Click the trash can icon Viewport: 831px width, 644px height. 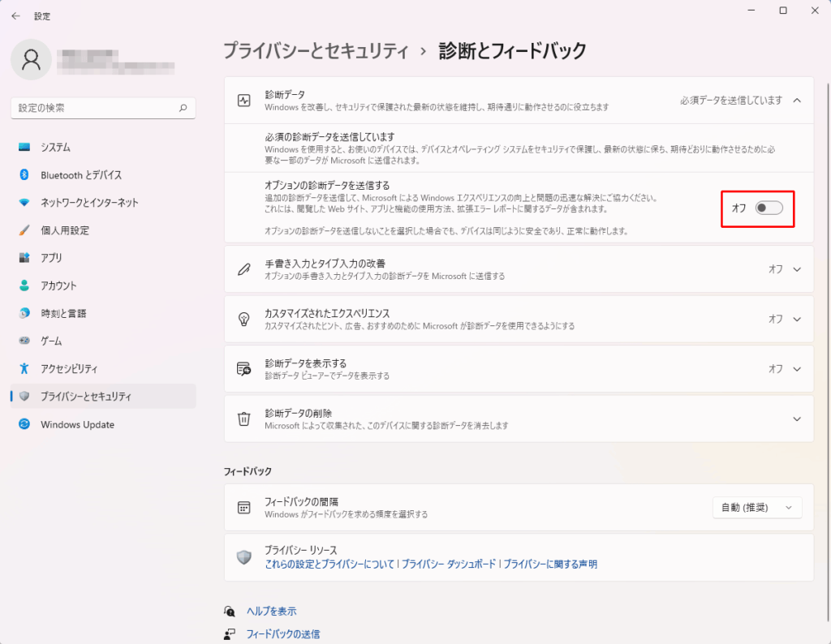pyautogui.click(x=243, y=419)
